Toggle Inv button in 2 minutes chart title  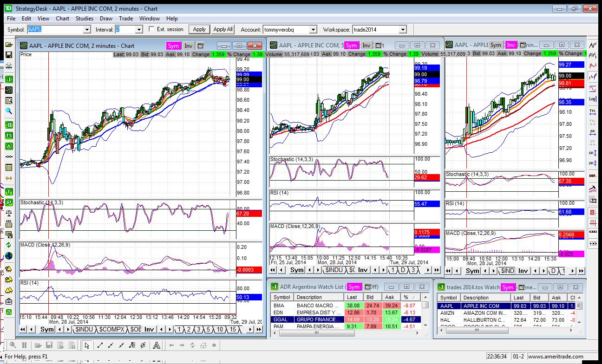(x=188, y=45)
